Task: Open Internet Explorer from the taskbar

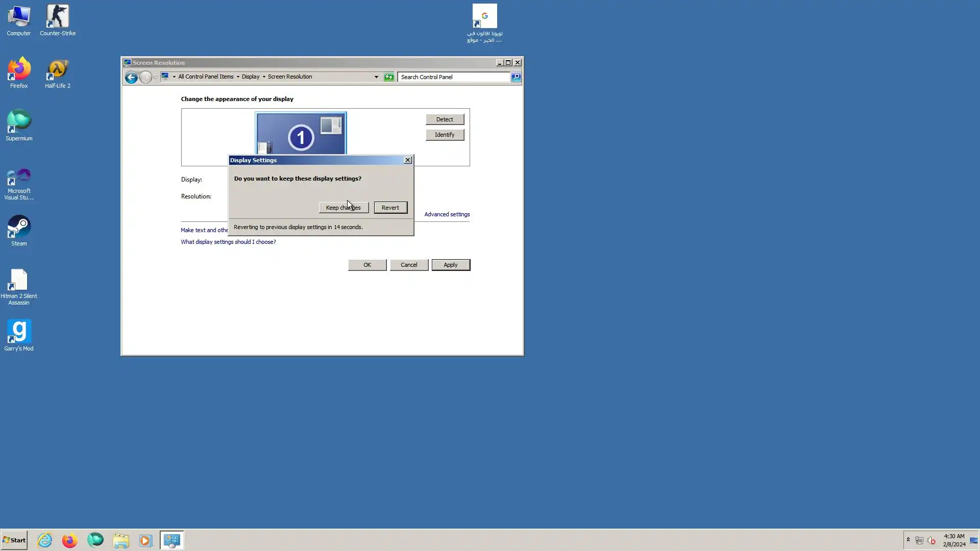Action: [x=45, y=540]
